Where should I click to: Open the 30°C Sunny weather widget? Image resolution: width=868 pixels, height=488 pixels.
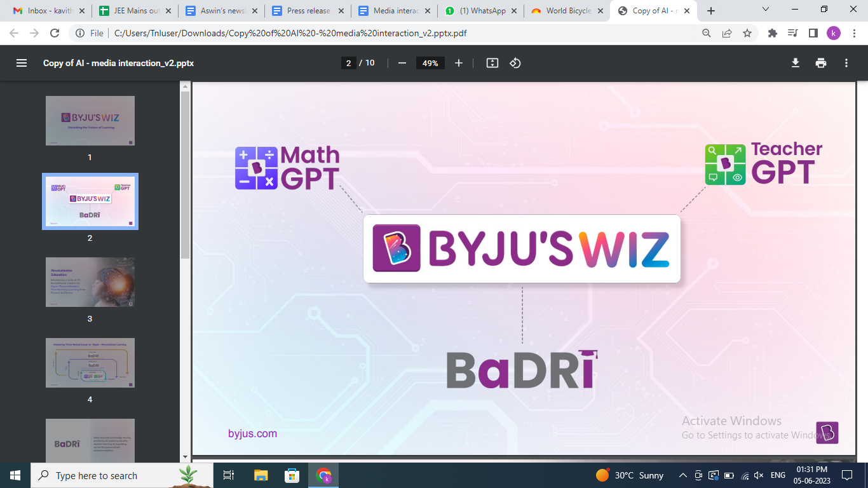tap(630, 475)
